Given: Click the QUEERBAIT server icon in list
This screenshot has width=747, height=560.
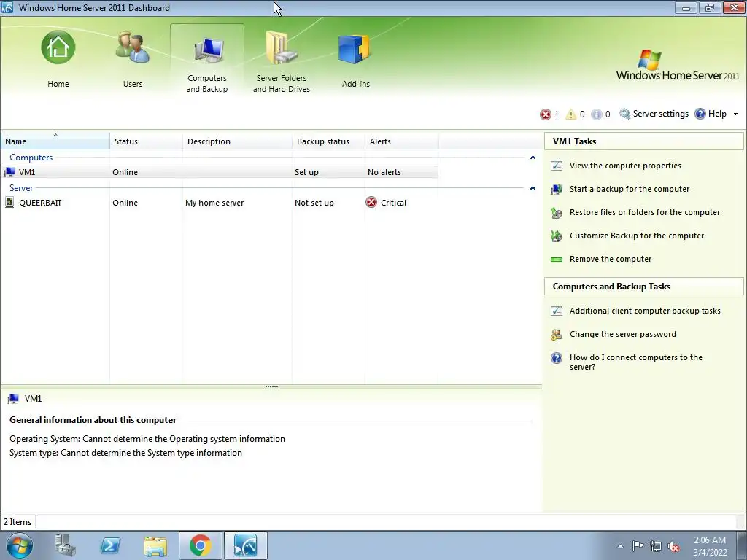Looking at the screenshot, I should pyautogui.click(x=9, y=203).
